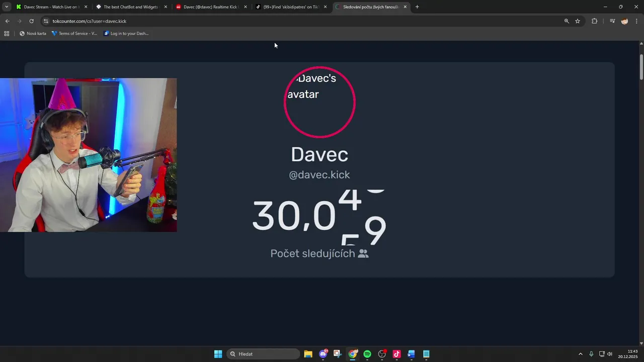Click Davec's avatar circle
This screenshot has height=362, width=644.
pos(319,102)
